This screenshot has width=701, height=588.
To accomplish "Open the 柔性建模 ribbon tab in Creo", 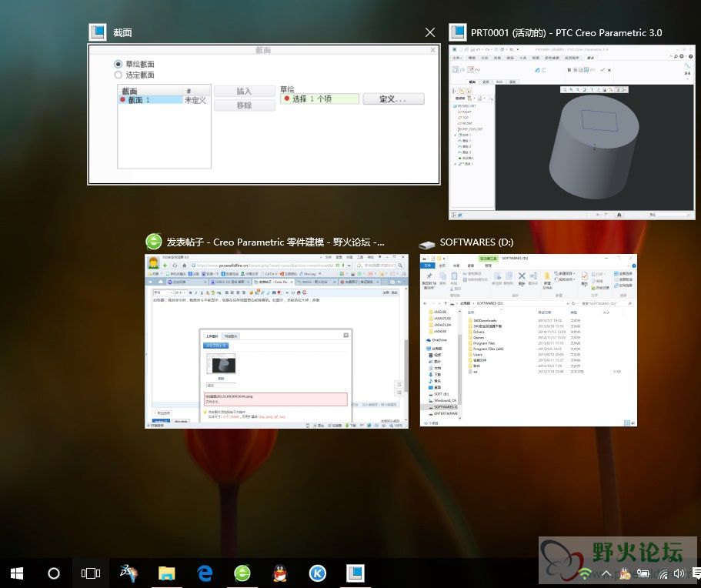I will [552, 58].
